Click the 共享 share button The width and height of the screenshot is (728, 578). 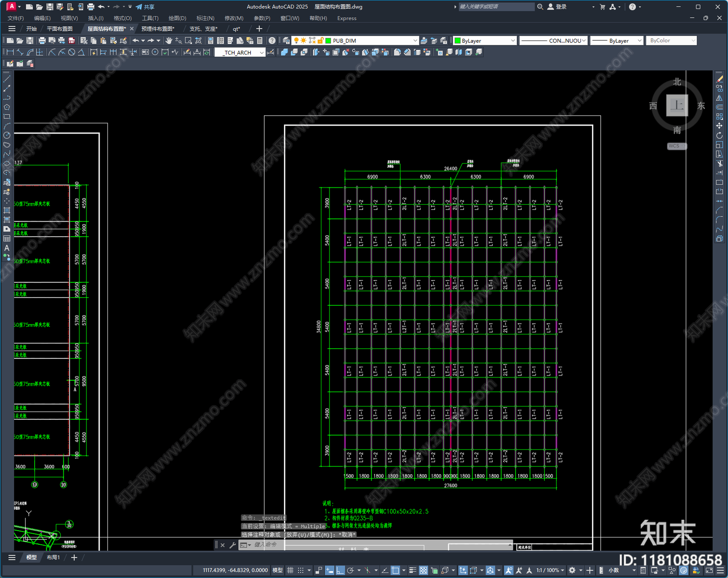coord(145,7)
